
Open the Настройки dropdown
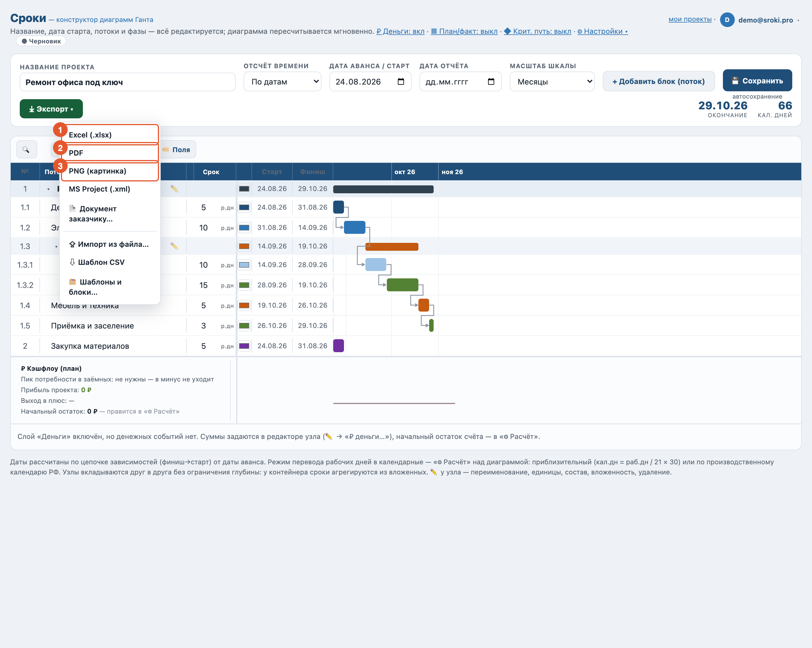click(x=603, y=31)
